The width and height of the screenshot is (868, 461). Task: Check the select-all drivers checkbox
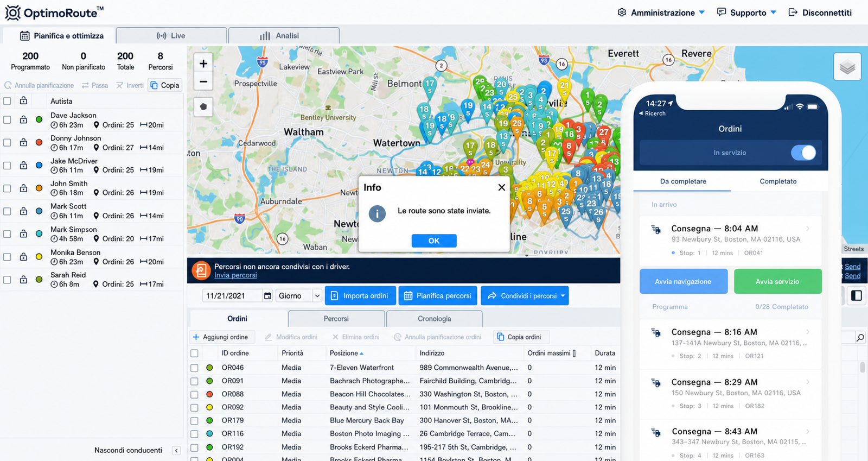coord(7,101)
